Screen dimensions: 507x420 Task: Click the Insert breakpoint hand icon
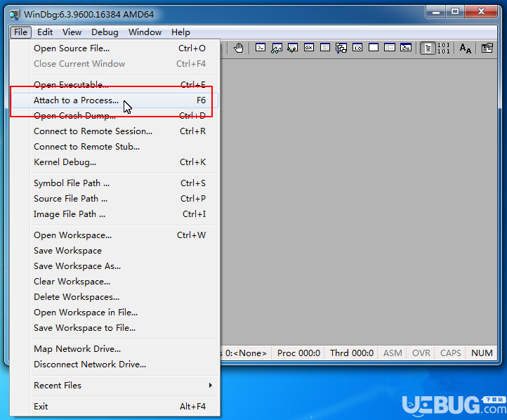click(x=239, y=48)
